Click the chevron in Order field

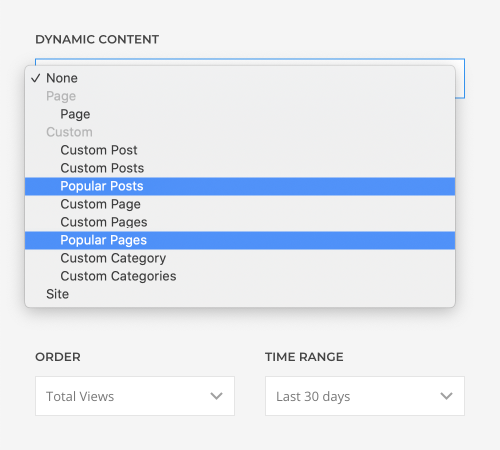(216, 396)
